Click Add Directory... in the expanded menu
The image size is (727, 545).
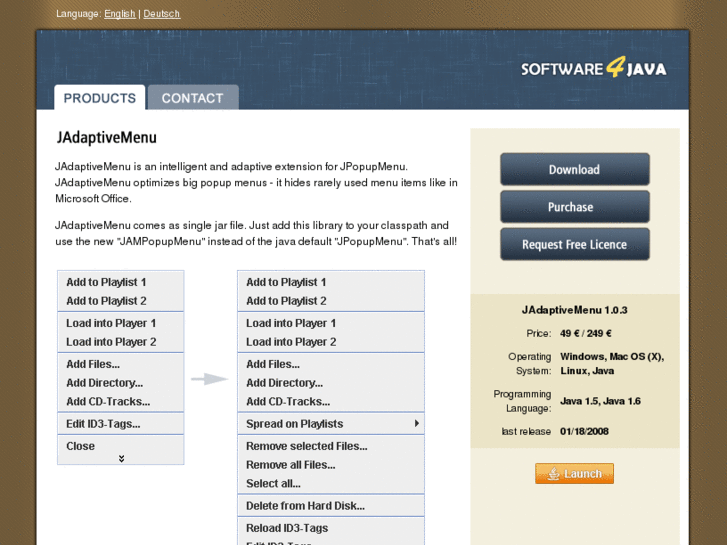tap(331, 382)
